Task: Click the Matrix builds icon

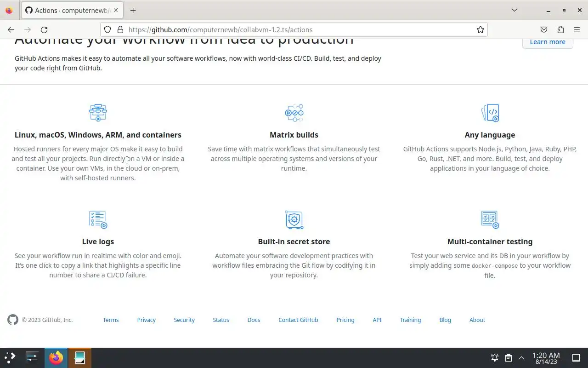Action: coord(294,113)
